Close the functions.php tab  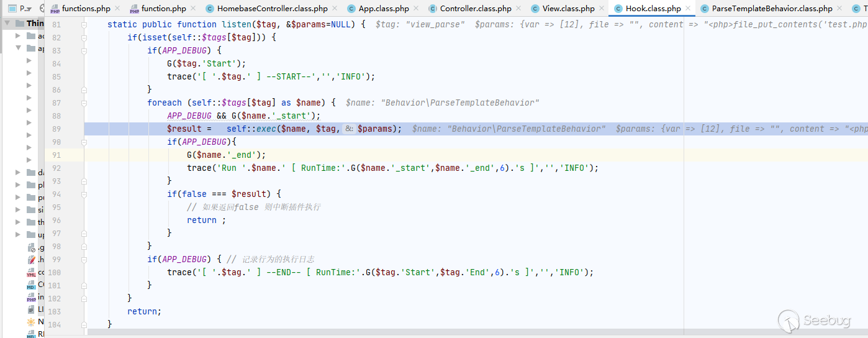119,9
